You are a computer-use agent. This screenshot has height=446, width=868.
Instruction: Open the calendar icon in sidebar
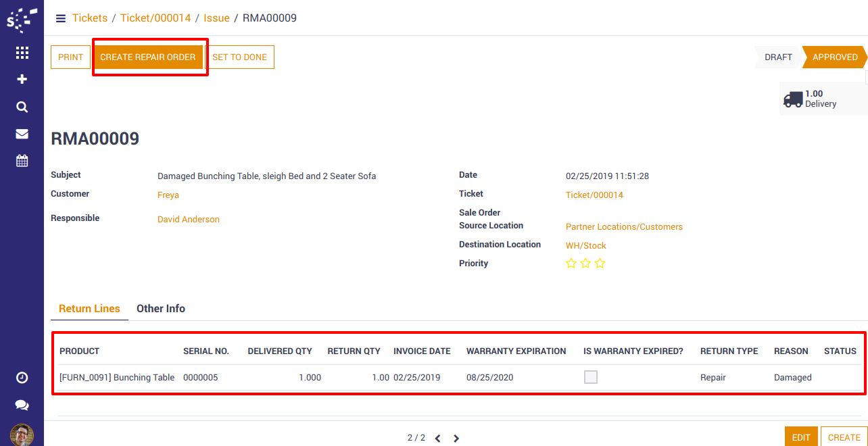(x=22, y=161)
